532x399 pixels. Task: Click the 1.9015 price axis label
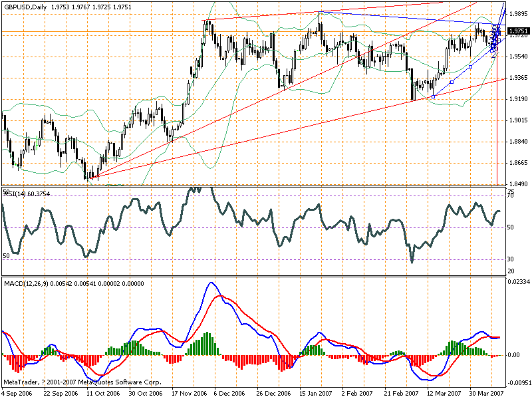click(519, 120)
